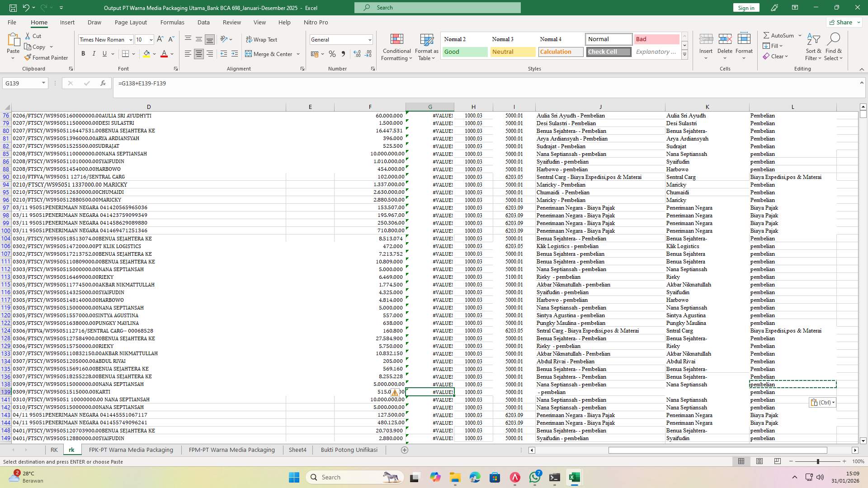
Task: Click the Sign in button
Action: tap(745, 7)
